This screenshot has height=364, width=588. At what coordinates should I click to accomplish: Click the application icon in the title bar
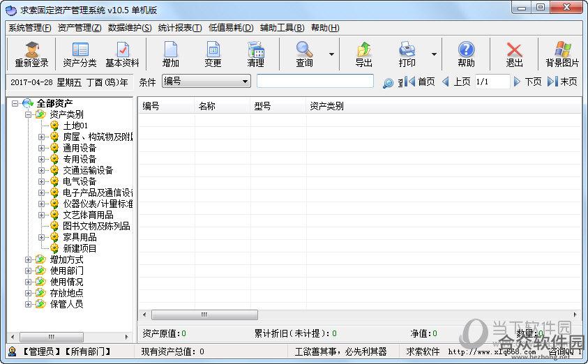click(x=11, y=10)
